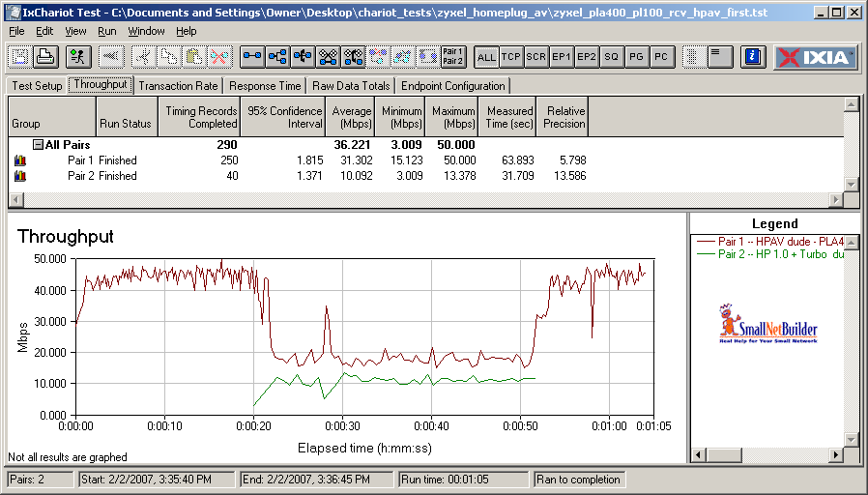
Task: Open the blue information book icon
Action: tap(752, 56)
